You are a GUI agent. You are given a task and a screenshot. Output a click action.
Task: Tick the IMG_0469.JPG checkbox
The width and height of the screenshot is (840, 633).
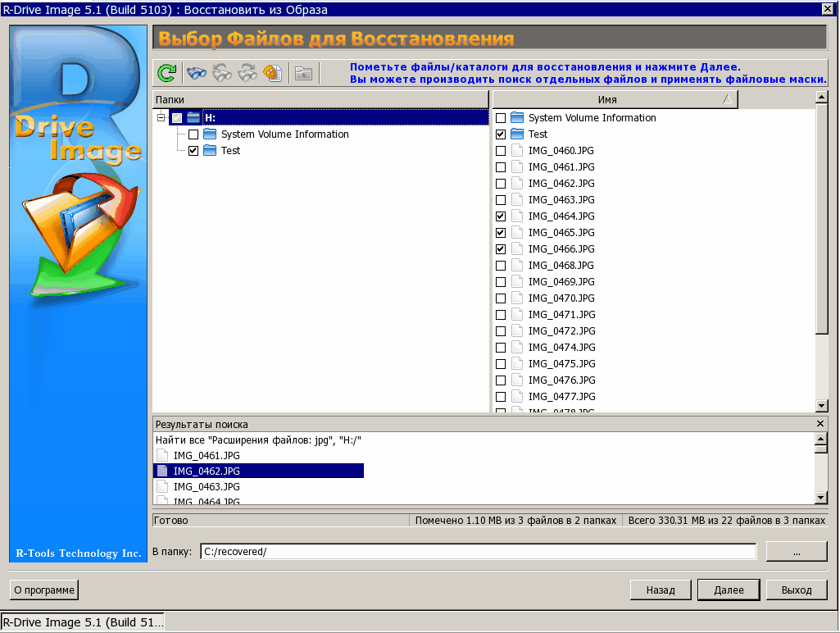pos(501,282)
